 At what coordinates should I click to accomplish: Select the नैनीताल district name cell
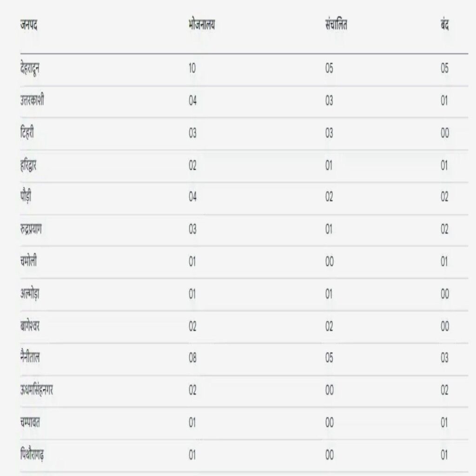[x=30, y=358]
